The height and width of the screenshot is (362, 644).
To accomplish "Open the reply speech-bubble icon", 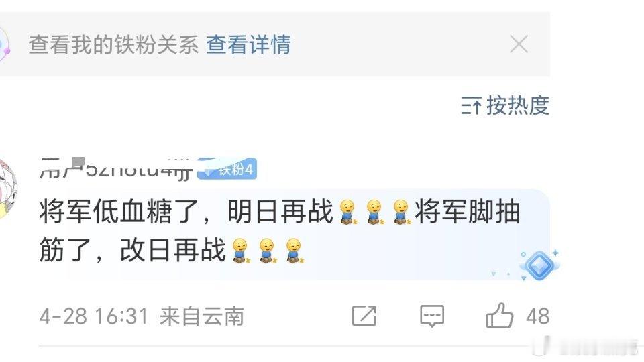I will [432, 316].
